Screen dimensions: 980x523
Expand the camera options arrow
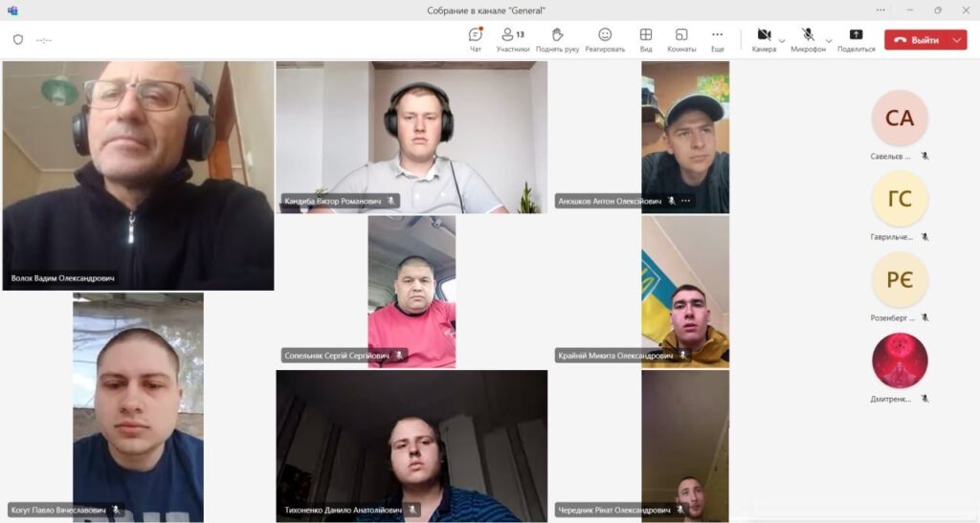(782, 41)
